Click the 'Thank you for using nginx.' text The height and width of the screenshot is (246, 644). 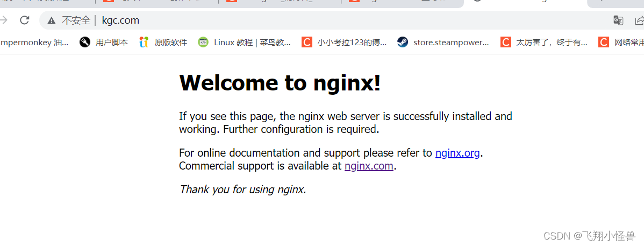tap(243, 189)
